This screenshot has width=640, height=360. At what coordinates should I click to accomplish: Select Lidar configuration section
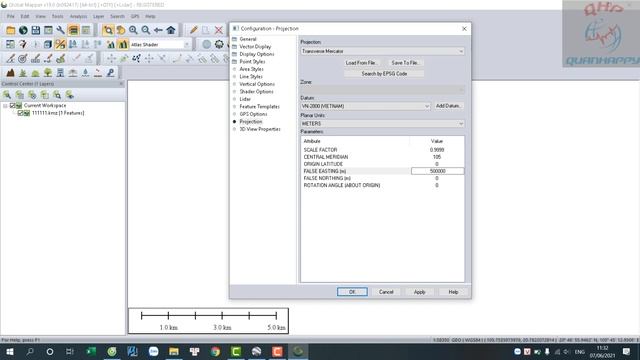pyautogui.click(x=245, y=99)
